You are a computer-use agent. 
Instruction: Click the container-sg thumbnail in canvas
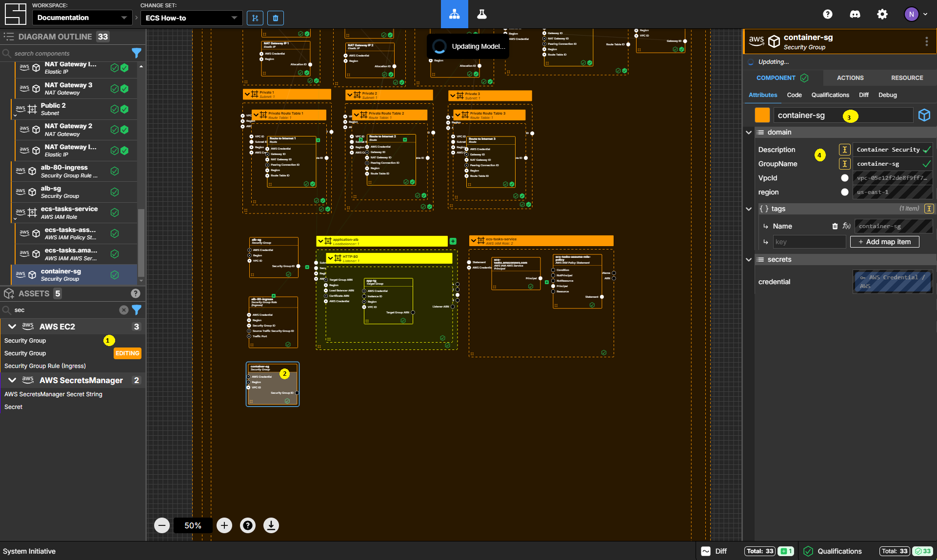pyautogui.click(x=271, y=385)
